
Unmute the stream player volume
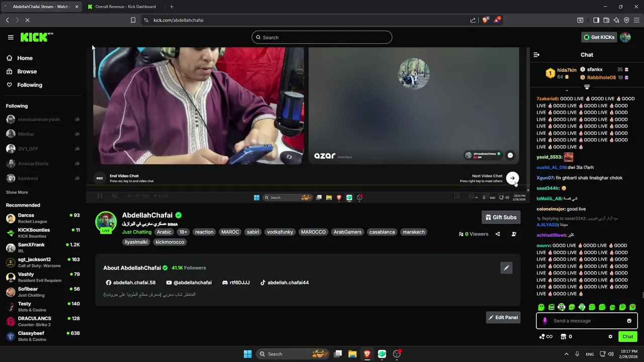[115, 196]
